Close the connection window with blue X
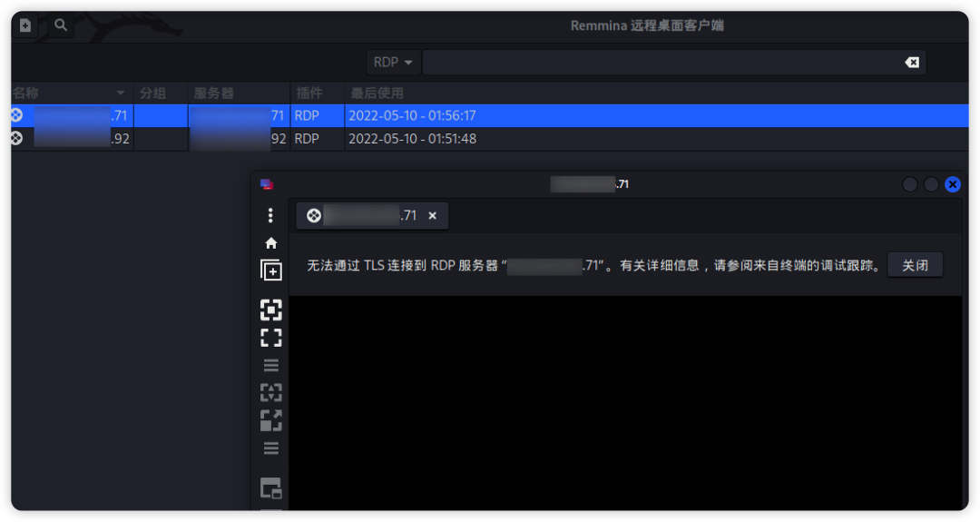980x522 pixels. coord(953,184)
